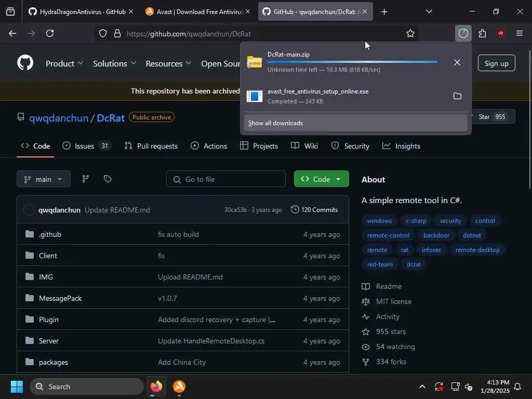Open the Server folder
Screen dimensions: 532x399
[x=48, y=341]
